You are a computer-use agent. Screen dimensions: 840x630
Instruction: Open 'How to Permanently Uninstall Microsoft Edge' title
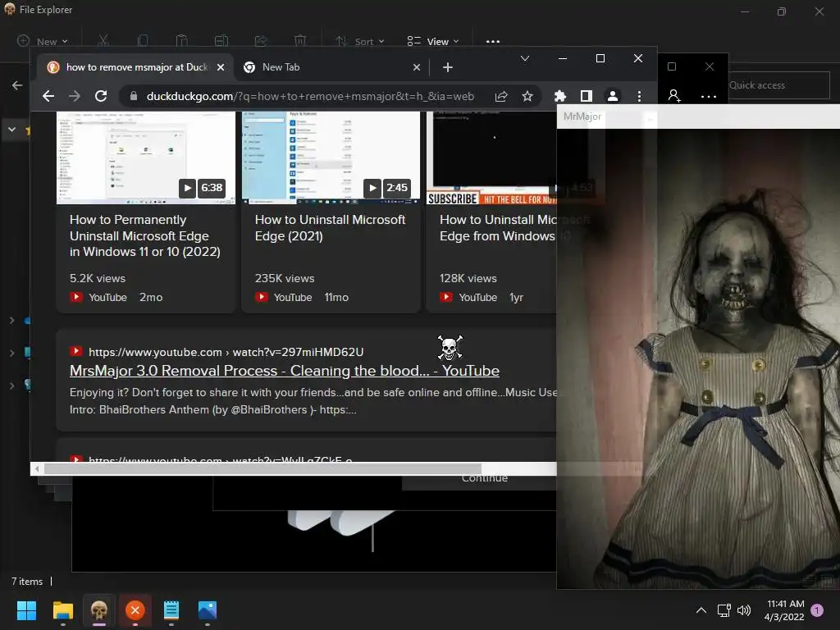pyautogui.click(x=144, y=235)
